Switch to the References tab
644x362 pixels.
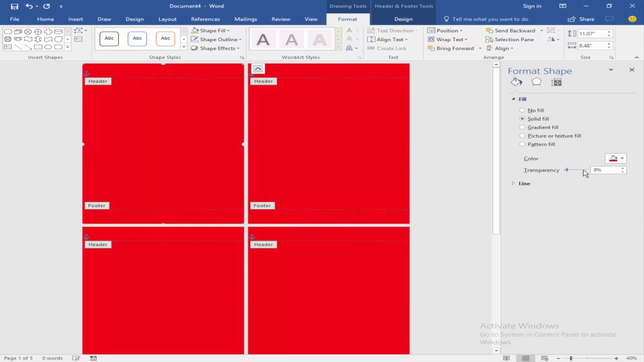[x=205, y=19]
